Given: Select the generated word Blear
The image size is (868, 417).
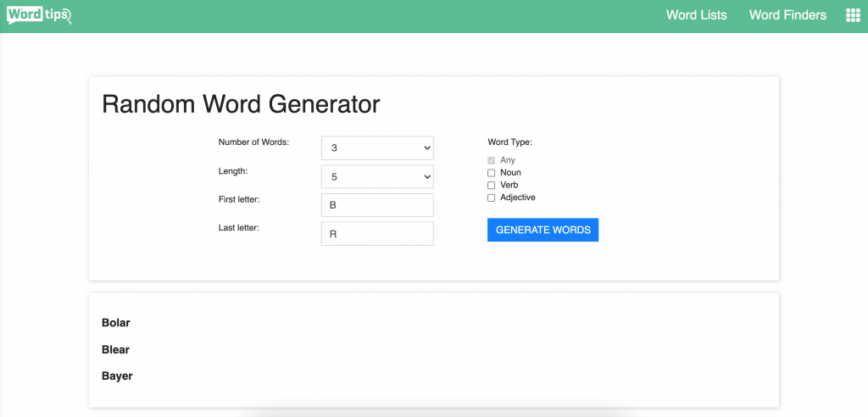Looking at the screenshot, I should [115, 349].
